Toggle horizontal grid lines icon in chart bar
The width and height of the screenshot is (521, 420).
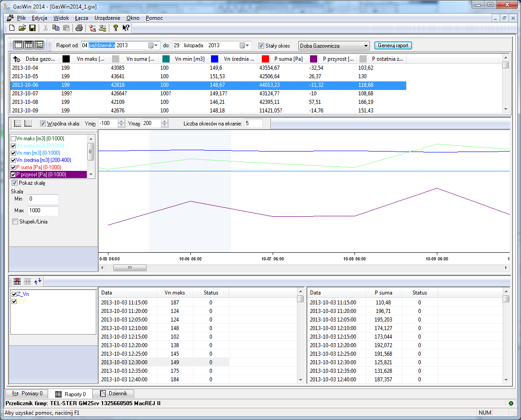[18, 124]
